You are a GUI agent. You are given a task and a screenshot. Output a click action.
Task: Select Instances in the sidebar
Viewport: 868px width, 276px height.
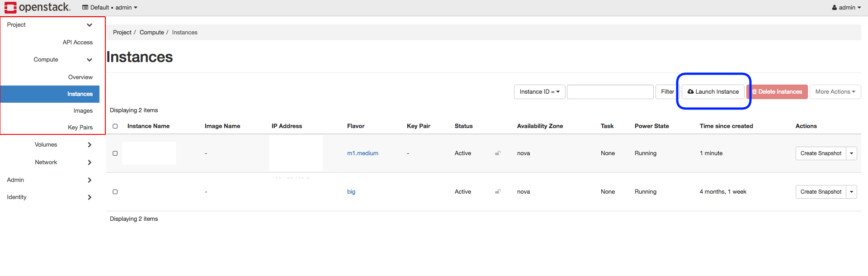[x=50, y=94]
